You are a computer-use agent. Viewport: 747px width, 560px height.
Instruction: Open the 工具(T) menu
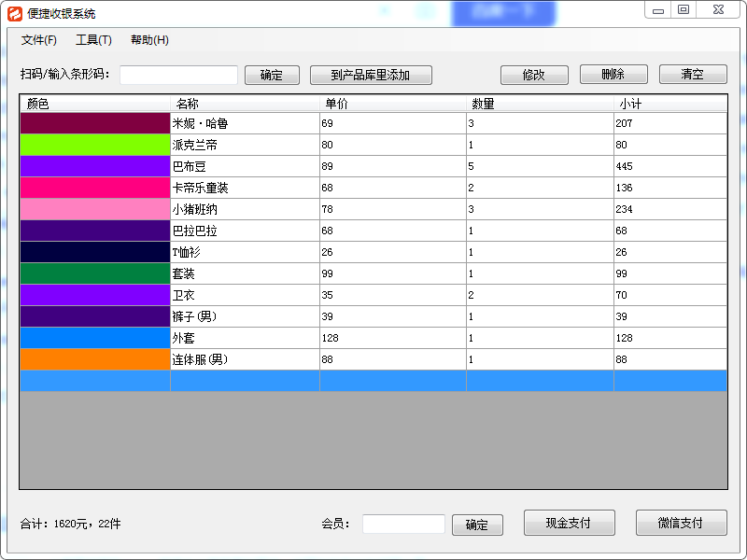(x=93, y=40)
